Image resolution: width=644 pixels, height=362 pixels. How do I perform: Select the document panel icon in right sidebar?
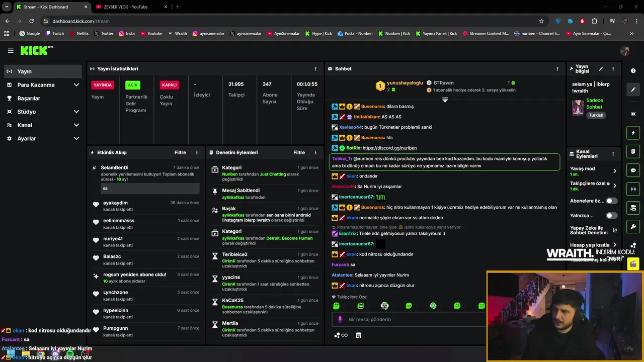coord(633,151)
